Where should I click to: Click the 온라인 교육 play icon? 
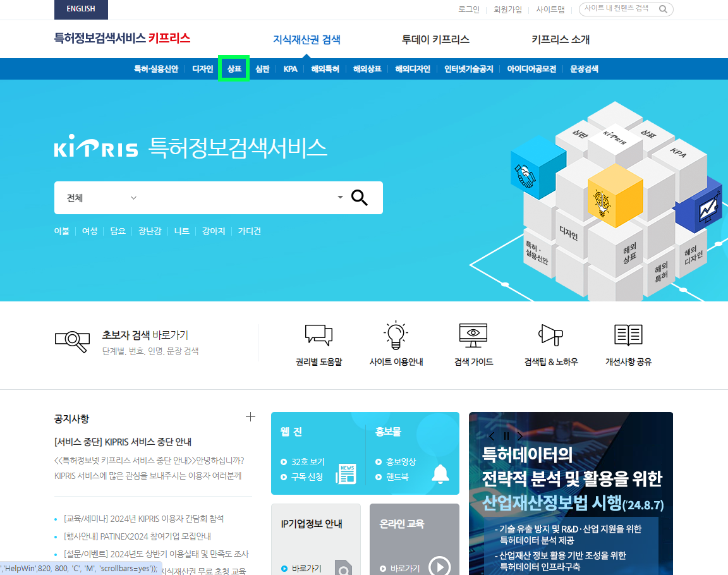click(439, 566)
